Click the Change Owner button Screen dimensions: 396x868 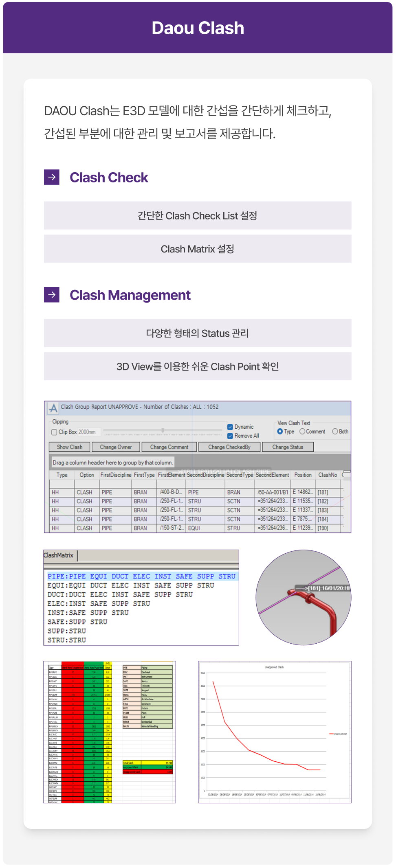tap(116, 447)
